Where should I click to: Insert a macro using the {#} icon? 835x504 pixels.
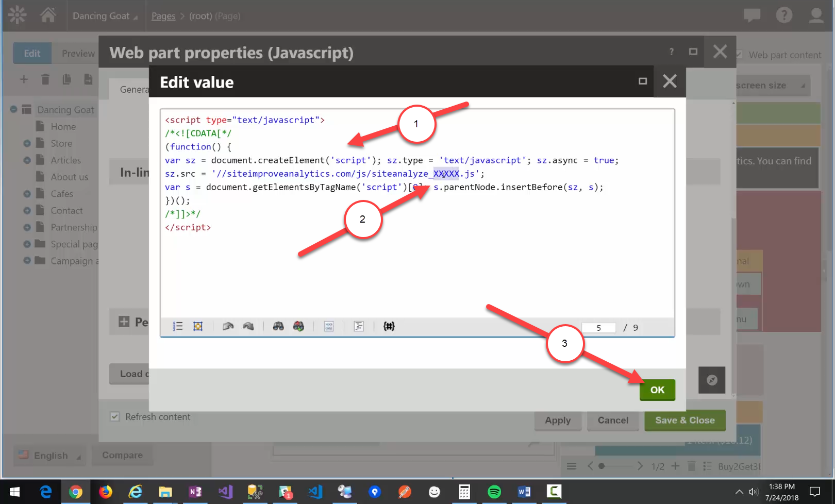390,326
